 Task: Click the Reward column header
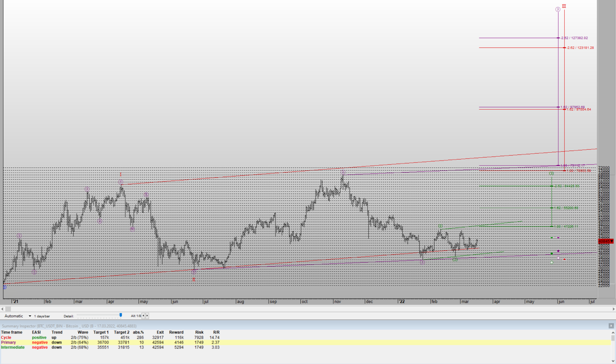click(x=176, y=333)
